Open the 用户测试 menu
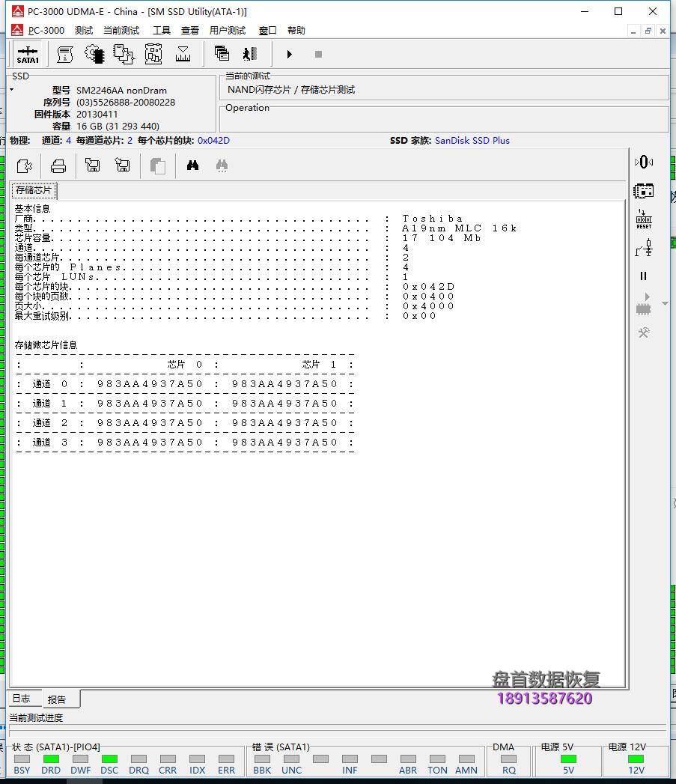The height and width of the screenshot is (784, 676). tap(228, 31)
